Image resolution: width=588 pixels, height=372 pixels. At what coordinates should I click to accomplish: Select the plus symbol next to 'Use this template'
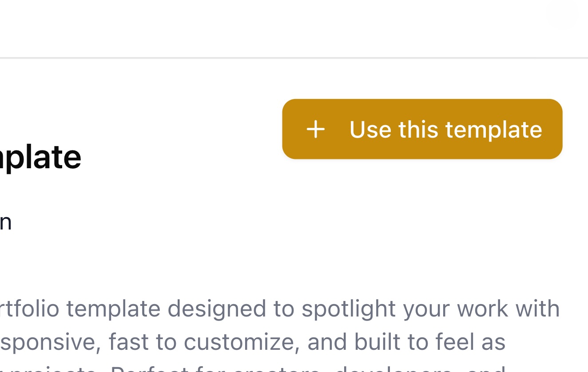(x=316, y=129)
